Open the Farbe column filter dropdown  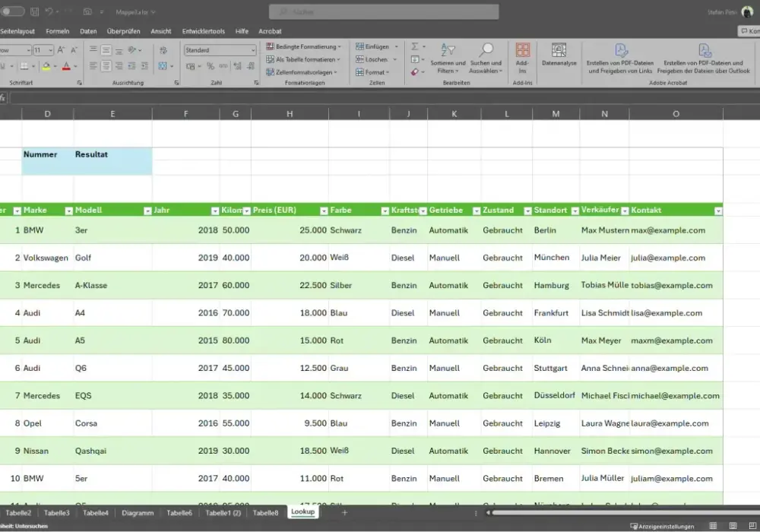385,211
